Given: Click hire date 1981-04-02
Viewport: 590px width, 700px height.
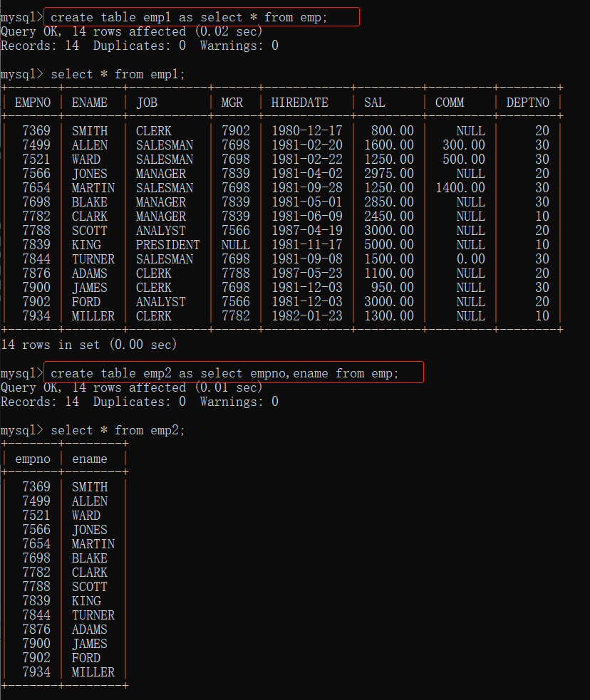Looking at the screenshot, I should [307, 174].
